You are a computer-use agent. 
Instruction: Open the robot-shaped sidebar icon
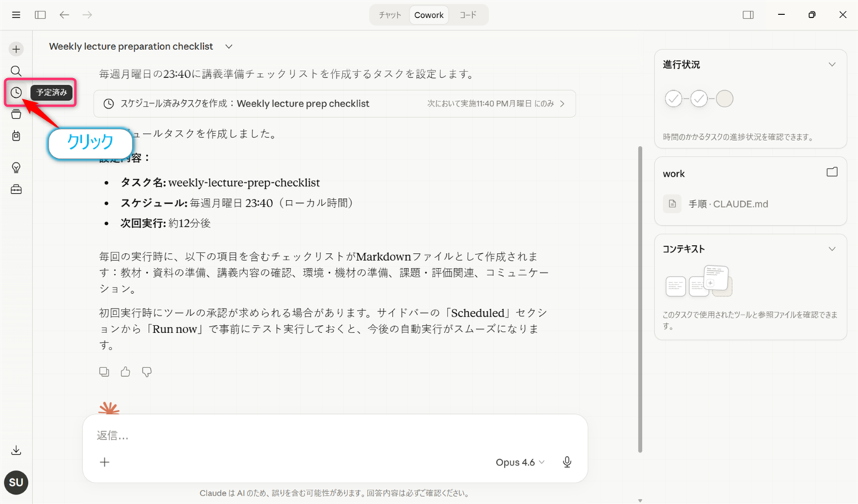click(x=16, y=136)
